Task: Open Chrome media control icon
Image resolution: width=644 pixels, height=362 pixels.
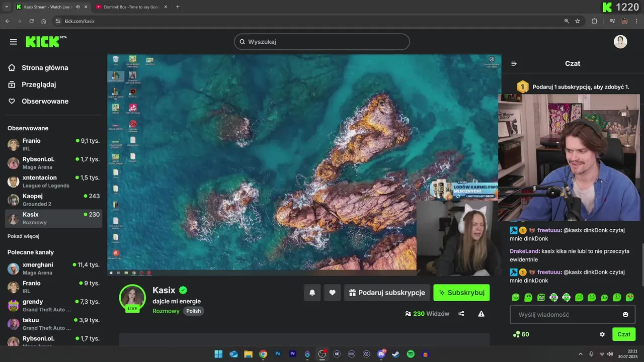Action: (x=612, y=21)
